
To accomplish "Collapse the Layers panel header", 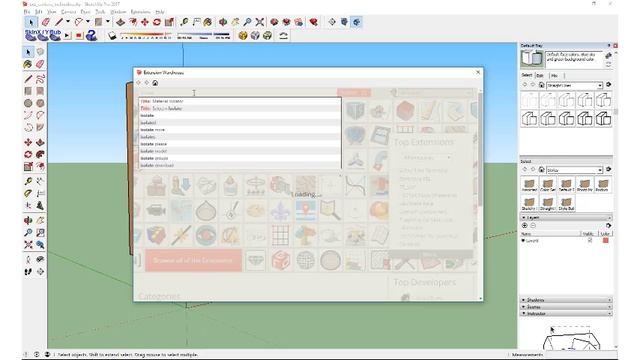I will pos(566,218).
